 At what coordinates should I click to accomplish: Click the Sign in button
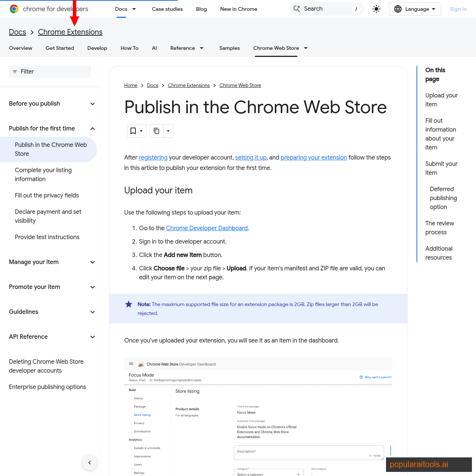click(458, 9)
